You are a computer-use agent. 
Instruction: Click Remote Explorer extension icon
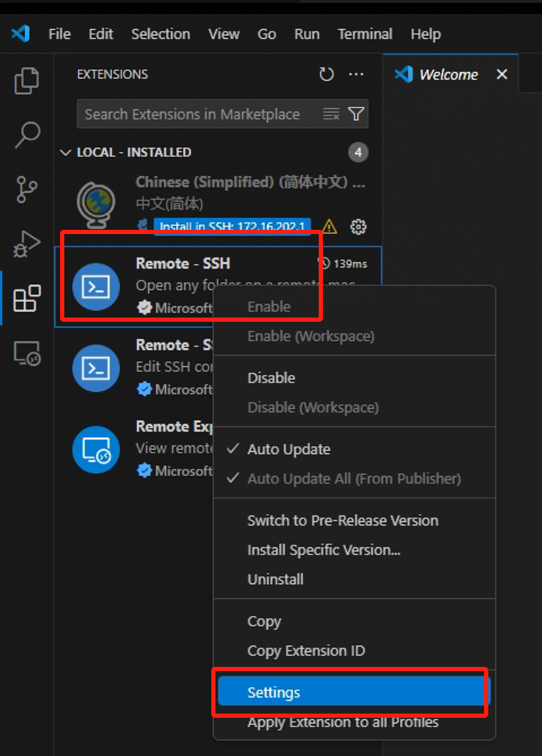pos(96,450)
